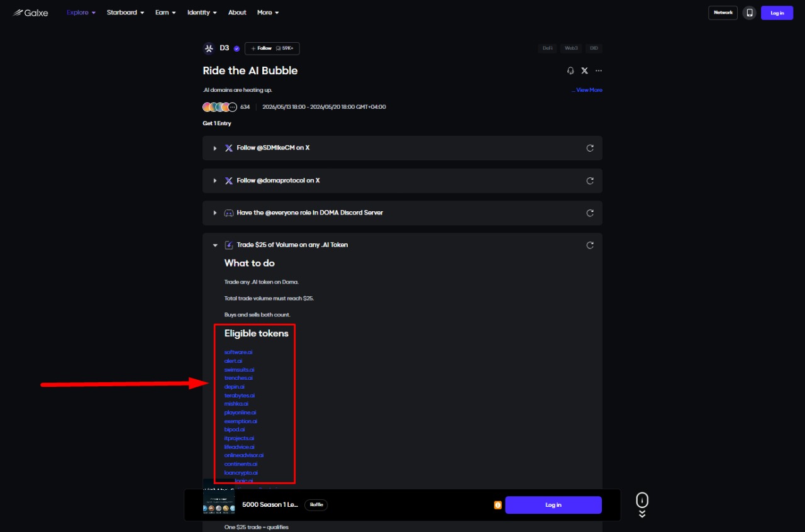
Task: Refresh the Trade $25 volume task
Action: click(x=590, y=245)
